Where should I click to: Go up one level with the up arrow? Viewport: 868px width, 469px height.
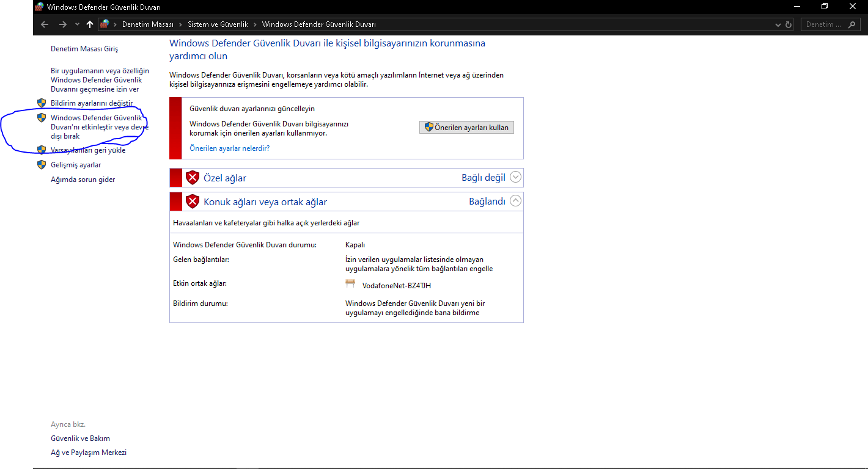click(x=90, y=24)
